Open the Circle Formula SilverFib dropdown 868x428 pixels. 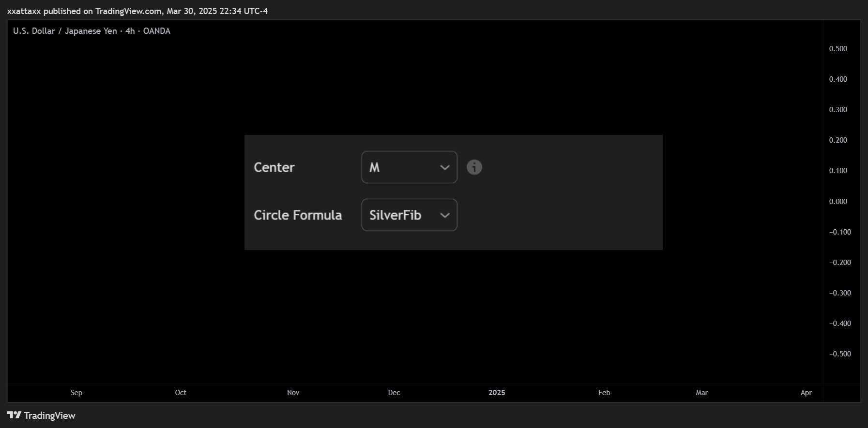coord(409,215)
